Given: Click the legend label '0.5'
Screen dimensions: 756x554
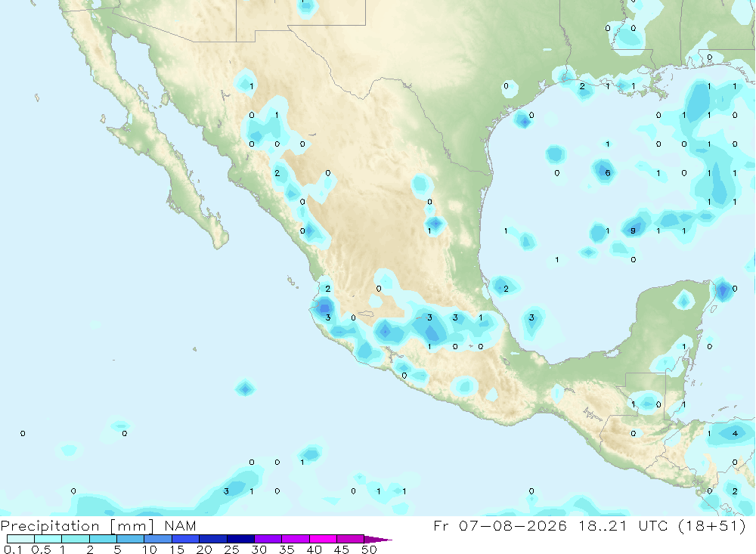Looking at the screenshot, I should click(41, 549).
